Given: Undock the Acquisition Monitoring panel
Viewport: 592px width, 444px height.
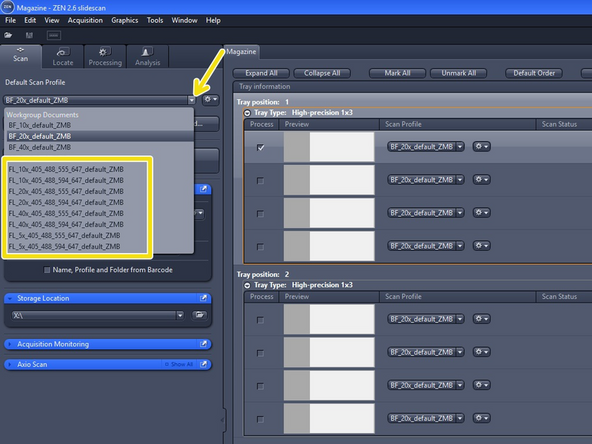Looking at the screenshot, I should pos(203,344).
